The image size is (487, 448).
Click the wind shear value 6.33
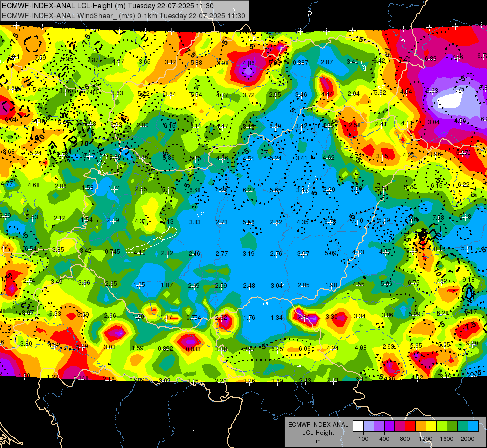point(55,314)
